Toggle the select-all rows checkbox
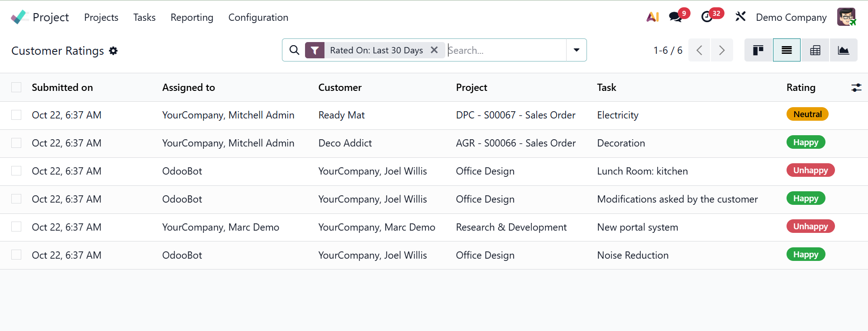Screen dimensions: 868x331 point(16,87)
